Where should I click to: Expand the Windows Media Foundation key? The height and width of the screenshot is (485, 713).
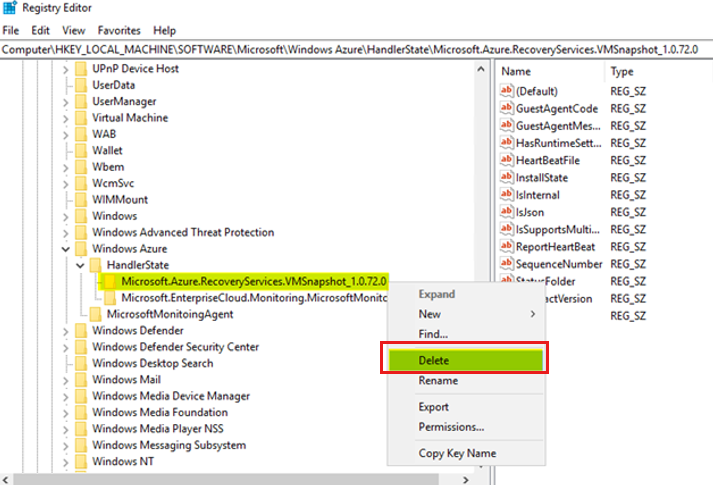pyautogui.click(x=65, y=413)
